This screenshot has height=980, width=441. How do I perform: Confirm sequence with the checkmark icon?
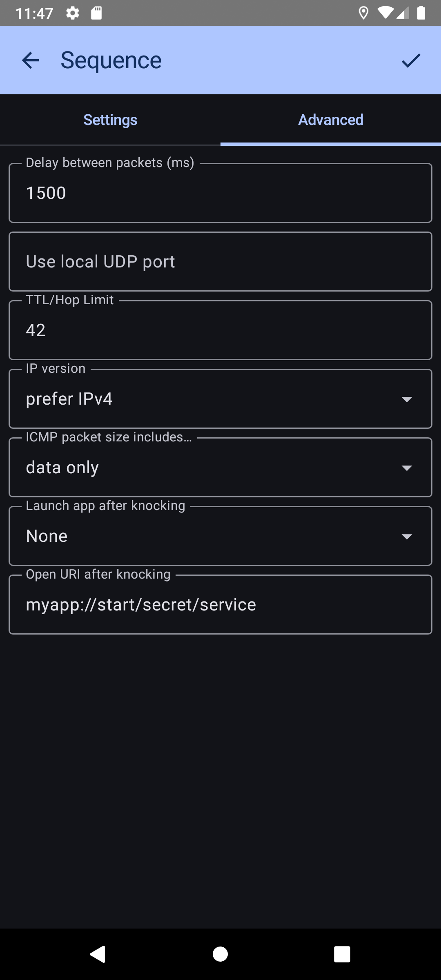(411, 60)
